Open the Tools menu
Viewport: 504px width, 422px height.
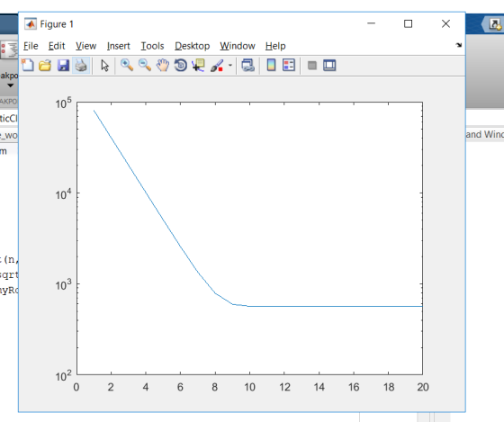coord(152,46)
